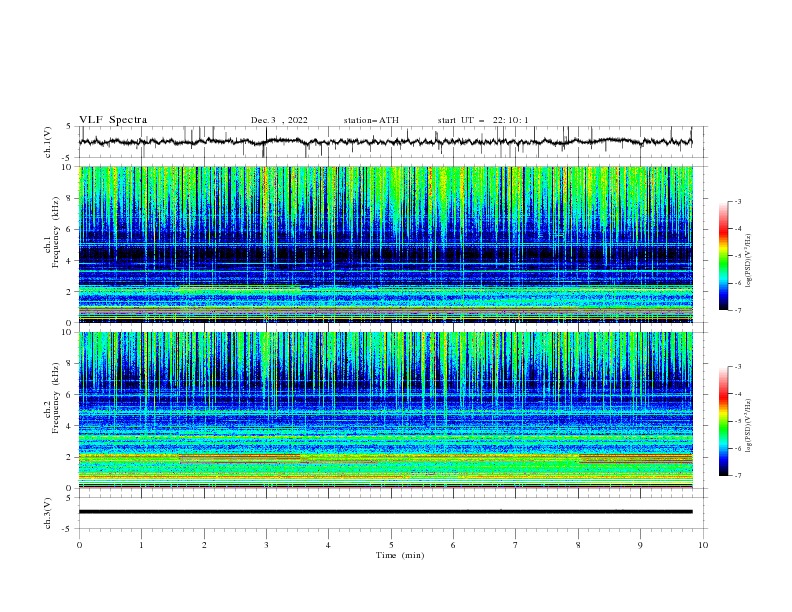Click the ch.1 voltage waveform trace

click(x=385, y=142)
